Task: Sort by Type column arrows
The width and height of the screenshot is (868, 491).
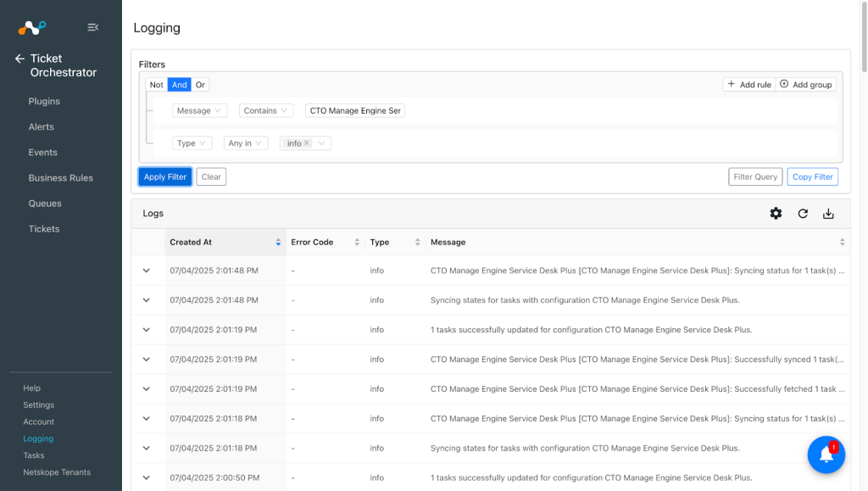Action: coord(417,242)
